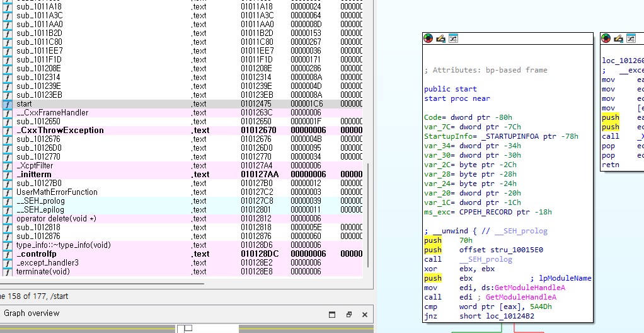Click the edit pencil icon on start node
The height and width of the screenshot is (333, 644).
pos(440,38)
